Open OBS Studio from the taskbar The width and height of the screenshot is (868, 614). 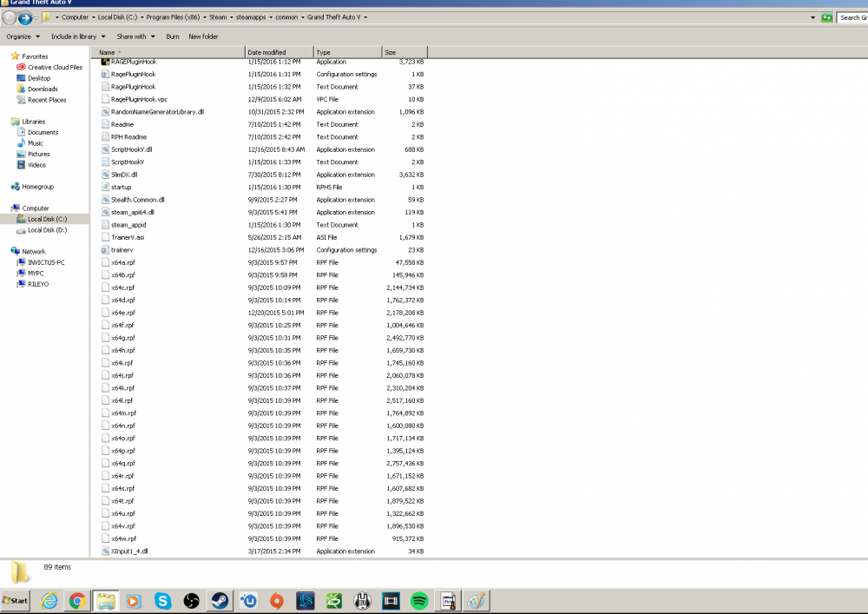pyautogui.click(x=192, y=601)
